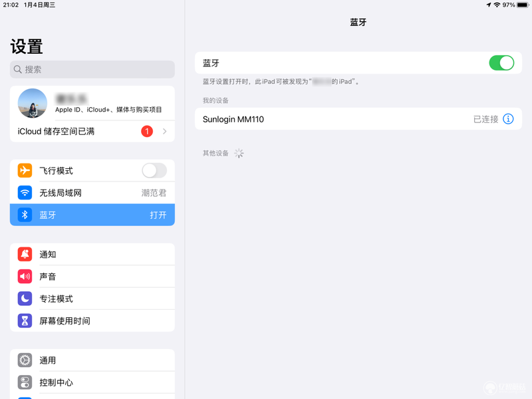This screenshot has width=532, height=399.
Task: Open 控制中心 settings
Action: pos(92,382)
